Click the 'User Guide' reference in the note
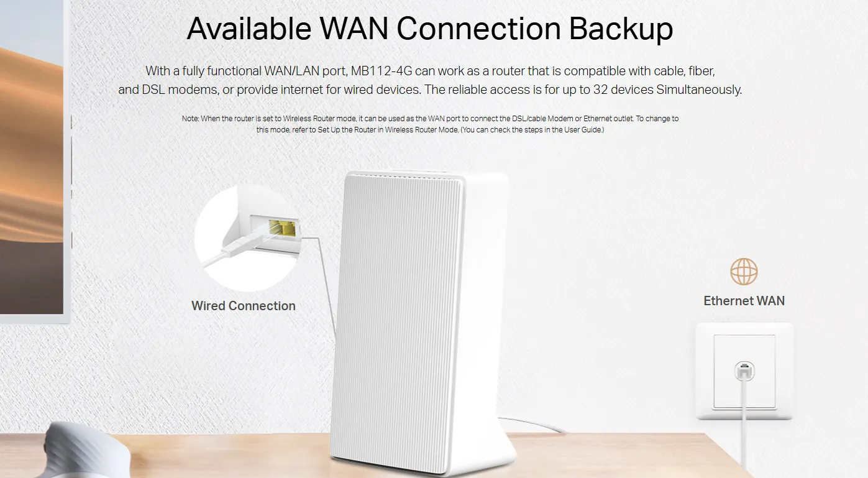 tap(585, 130)
